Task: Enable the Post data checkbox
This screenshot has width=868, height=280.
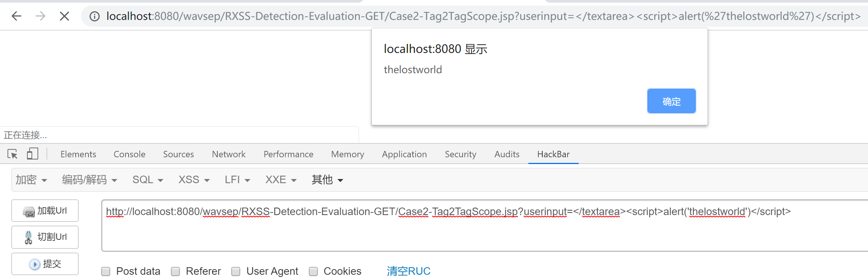Action: [106, 271]
